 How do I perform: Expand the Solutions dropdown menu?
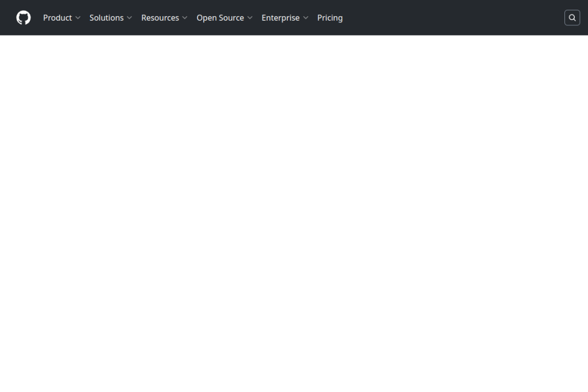(x=111, y=18)
